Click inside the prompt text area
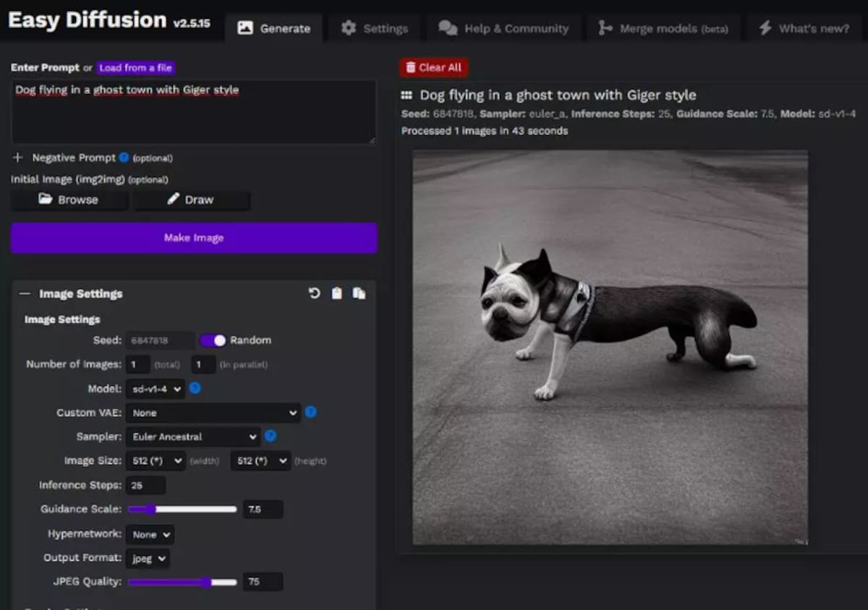Screen dimensions: 868x610 (x=193, y=111)
